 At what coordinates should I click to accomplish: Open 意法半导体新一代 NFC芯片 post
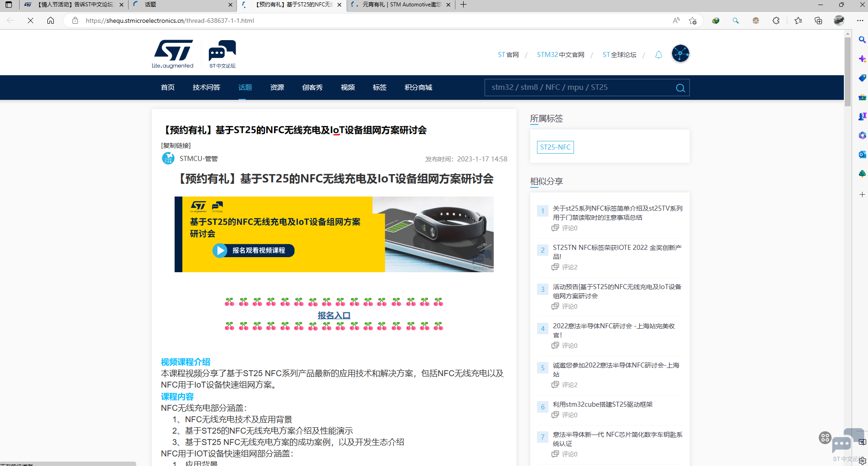pyautogui.click(x=618, y=439)
